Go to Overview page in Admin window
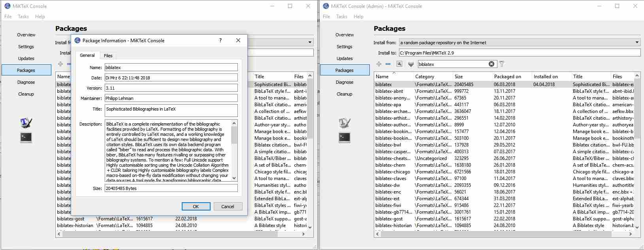Screen dimensions: 644x250 345,35
